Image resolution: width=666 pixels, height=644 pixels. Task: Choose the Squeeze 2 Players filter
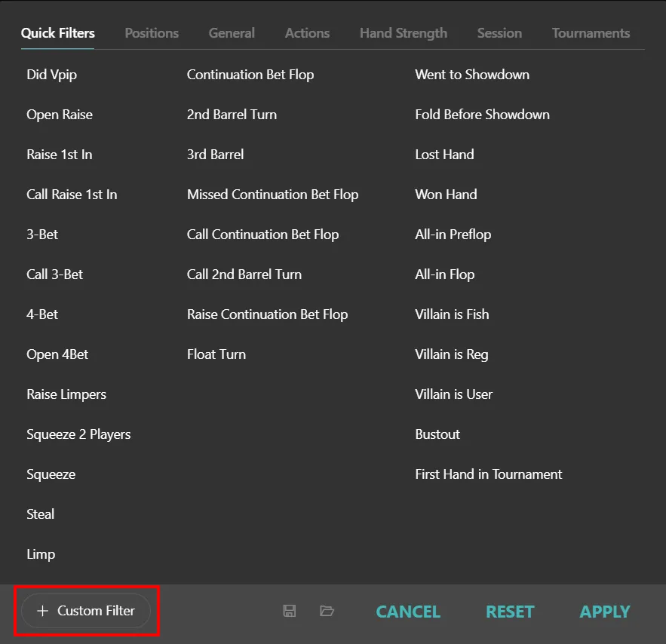click(78, 434)
